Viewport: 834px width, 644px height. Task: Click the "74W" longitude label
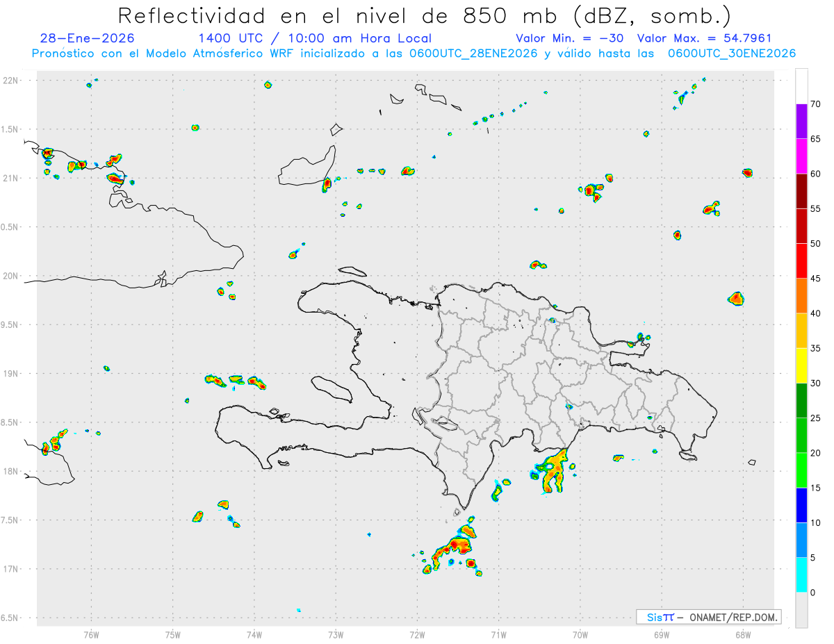pyautogui.click(x=254, y=634)
